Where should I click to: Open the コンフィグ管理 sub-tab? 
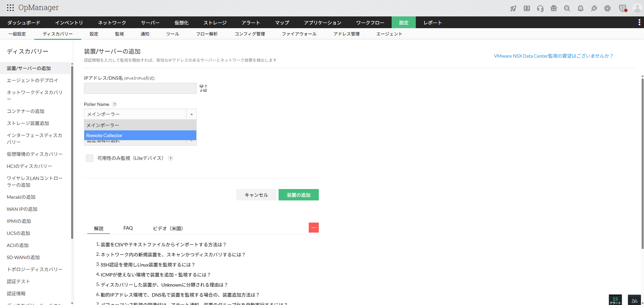click(250, 34)
